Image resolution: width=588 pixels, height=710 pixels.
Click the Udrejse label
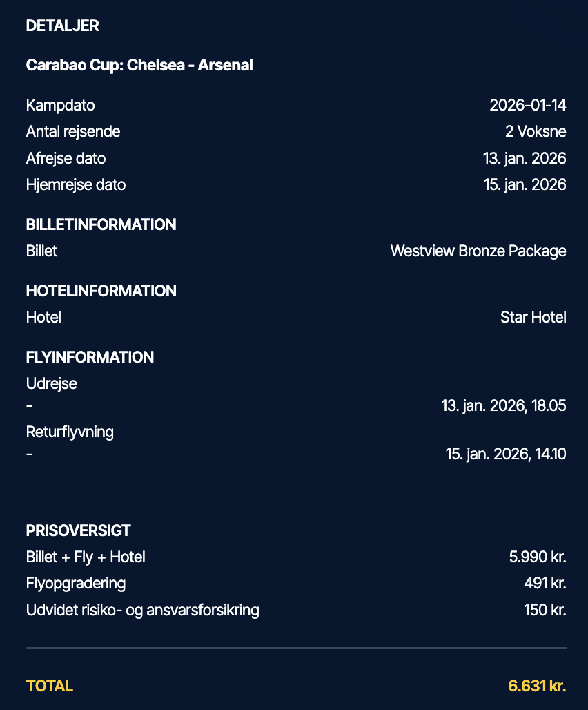point(51,383)
